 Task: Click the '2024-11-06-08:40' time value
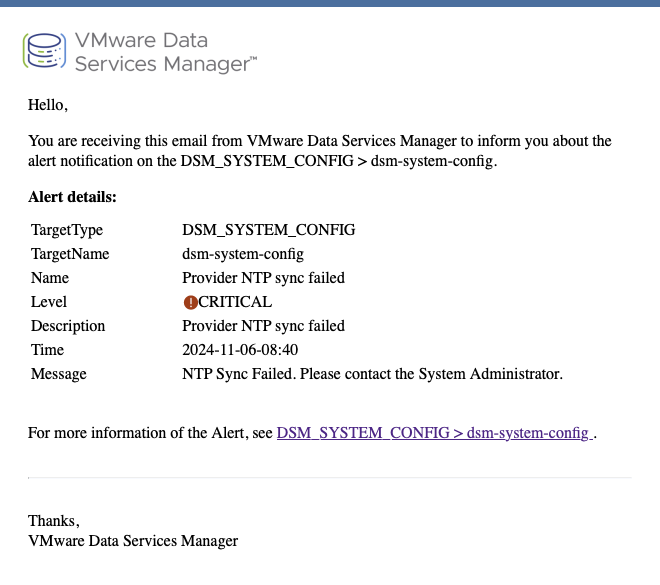coord(240,350)
